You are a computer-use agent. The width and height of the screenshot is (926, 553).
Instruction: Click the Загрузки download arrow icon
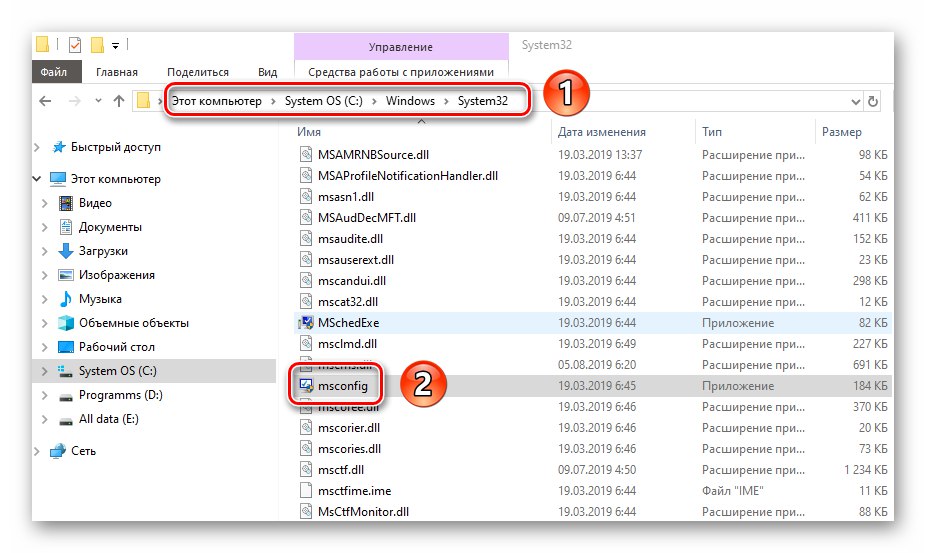(x=66, y=251)
